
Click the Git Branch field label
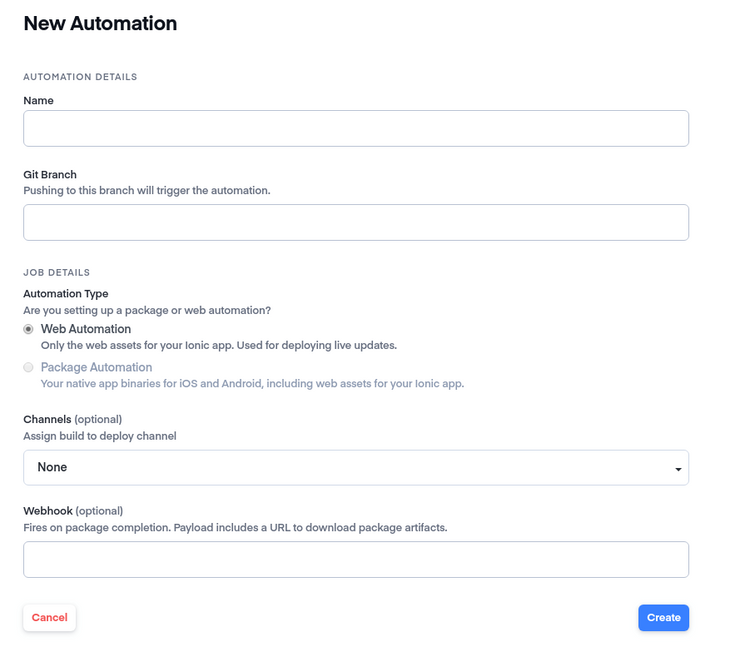50,175
